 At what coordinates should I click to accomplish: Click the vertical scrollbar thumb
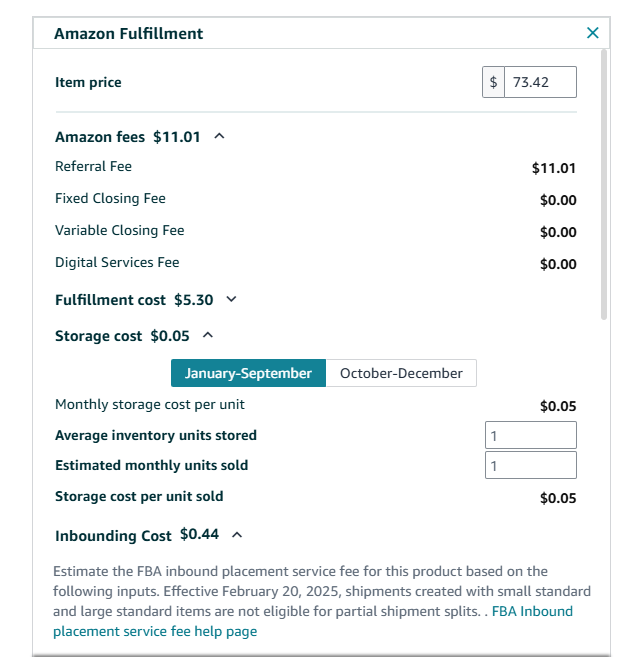point(603,180)
